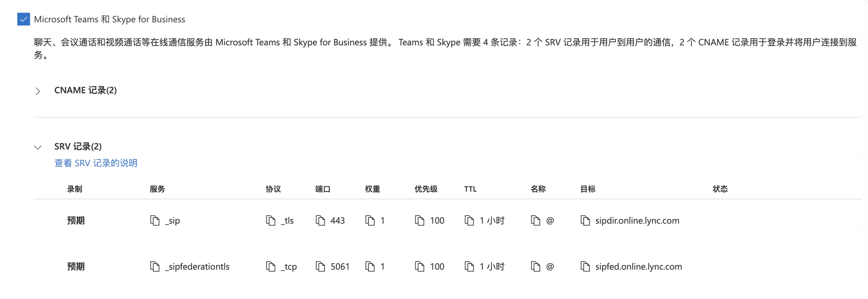Image resolution: width=868 pixels, height=299 pixels.
Task: Collapse the SRV 记录(2) section
Action: pos(38,147)
